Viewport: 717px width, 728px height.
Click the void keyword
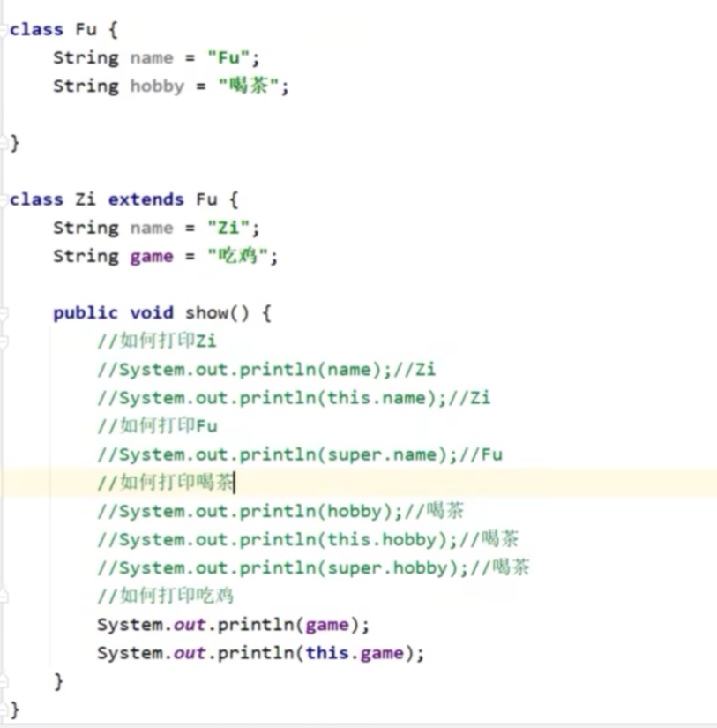point(152,313)
